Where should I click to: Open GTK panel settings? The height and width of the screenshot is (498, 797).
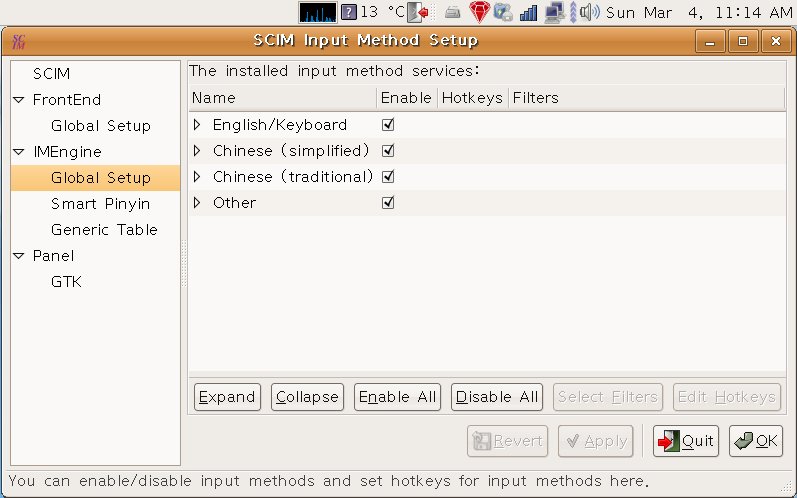tap(66, 282)
